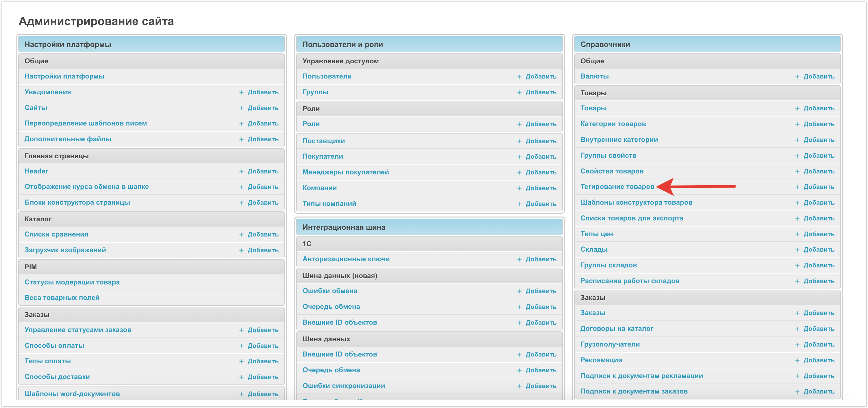Click plus icon in Header row
The image size is (868, 408).
pos(241,172)
